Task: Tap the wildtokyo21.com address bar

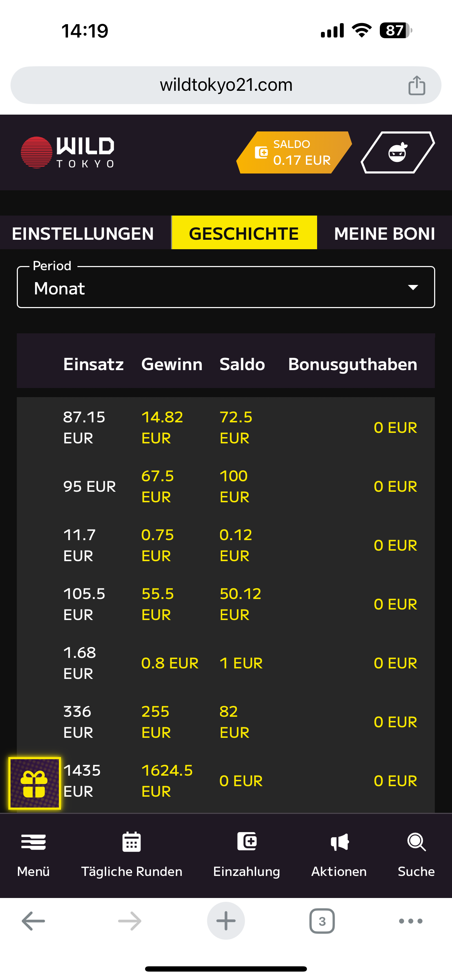Action: [x=226, y=85]
